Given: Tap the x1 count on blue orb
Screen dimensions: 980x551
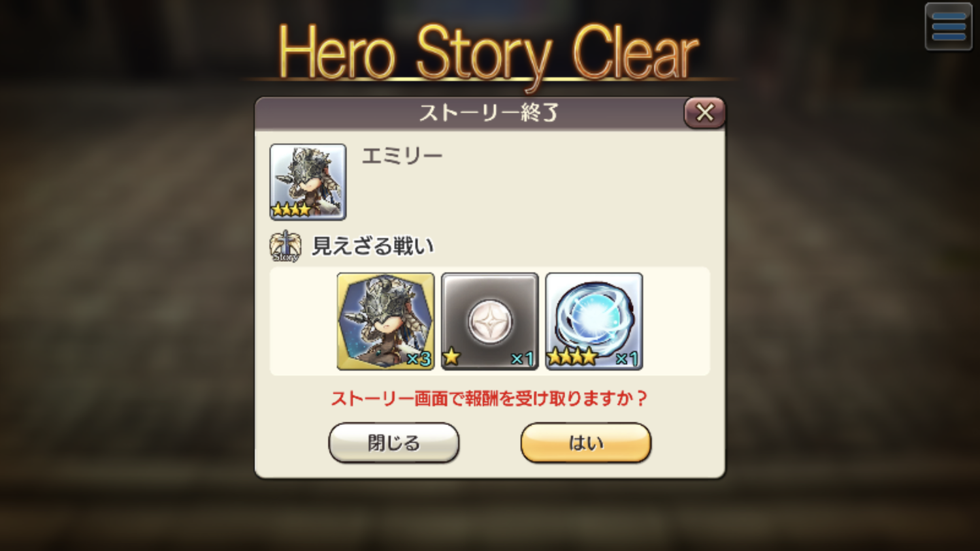Looking at the screenshot, I should click(x=627, y=358).
